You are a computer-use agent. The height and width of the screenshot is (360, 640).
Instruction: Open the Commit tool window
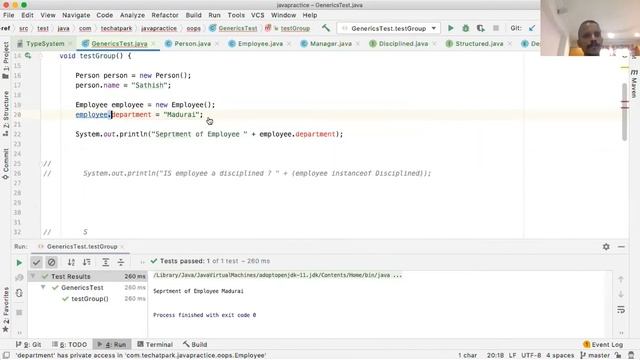point(5,164)
